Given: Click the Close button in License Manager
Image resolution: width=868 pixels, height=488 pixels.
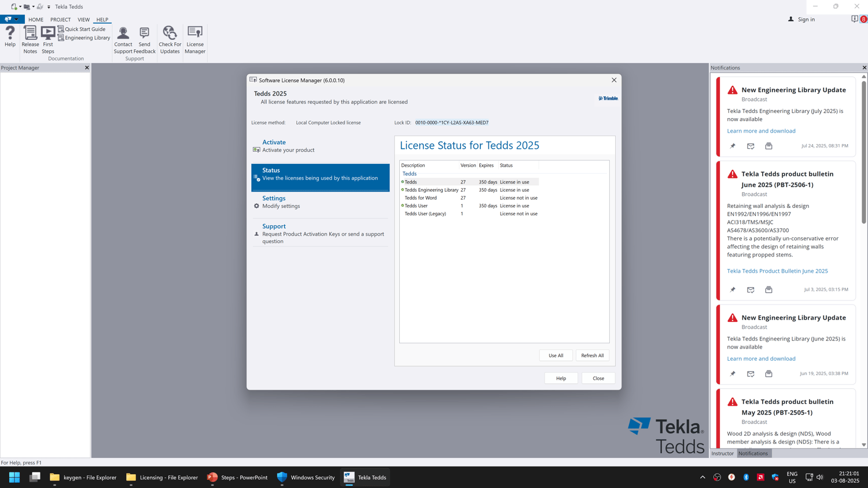Looking at the screenshot, I should pos(598,378).
